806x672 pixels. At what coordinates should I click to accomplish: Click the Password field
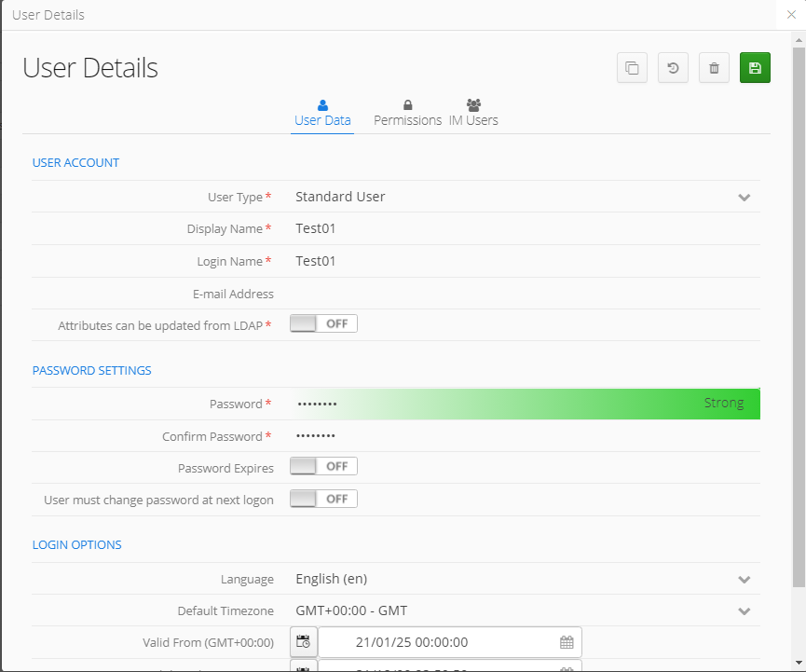click(x=525, y=404)
